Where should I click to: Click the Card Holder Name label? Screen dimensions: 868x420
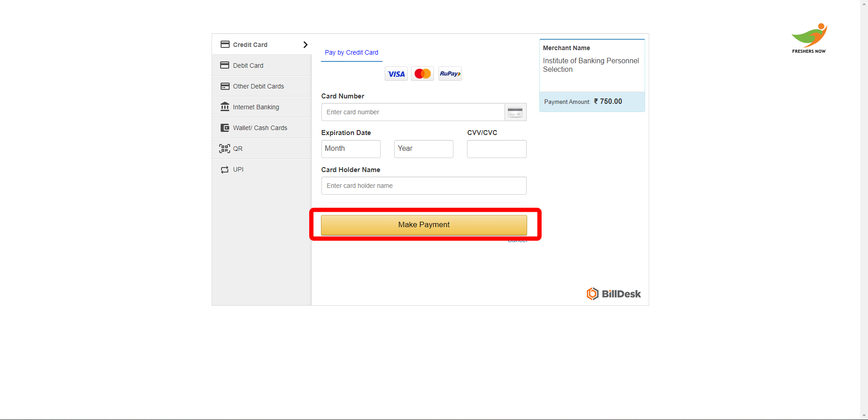[350, 170]
